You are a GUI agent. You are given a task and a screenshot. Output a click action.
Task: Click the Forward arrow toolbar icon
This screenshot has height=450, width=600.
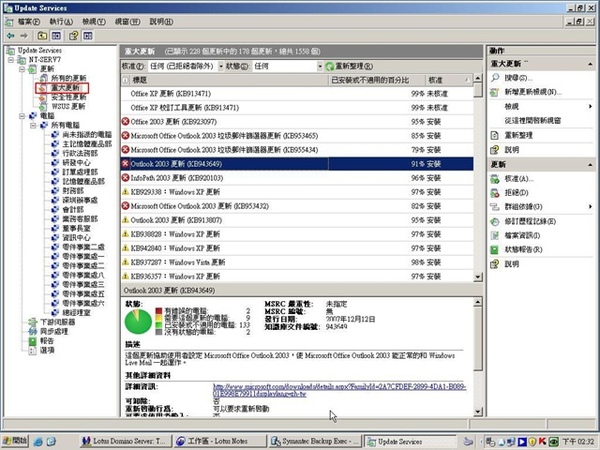[x=24, y=36]
